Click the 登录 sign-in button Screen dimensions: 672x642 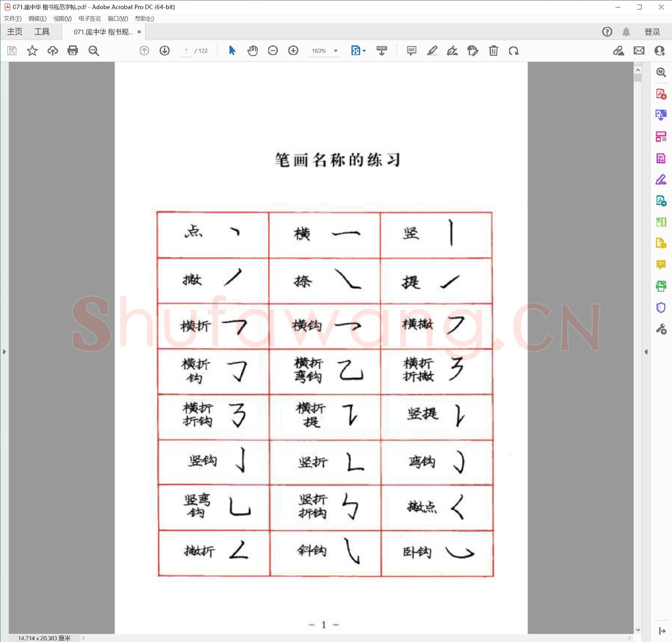click(x=651, y=32)
